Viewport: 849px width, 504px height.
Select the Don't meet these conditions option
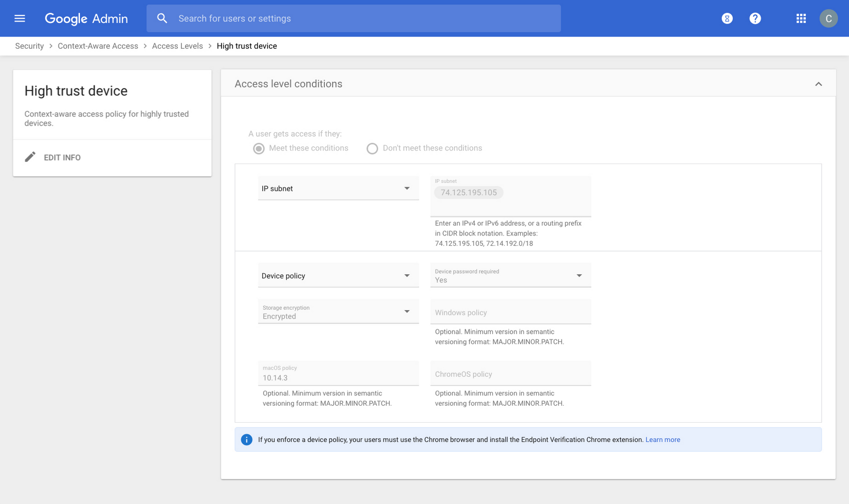pos(372,148)
